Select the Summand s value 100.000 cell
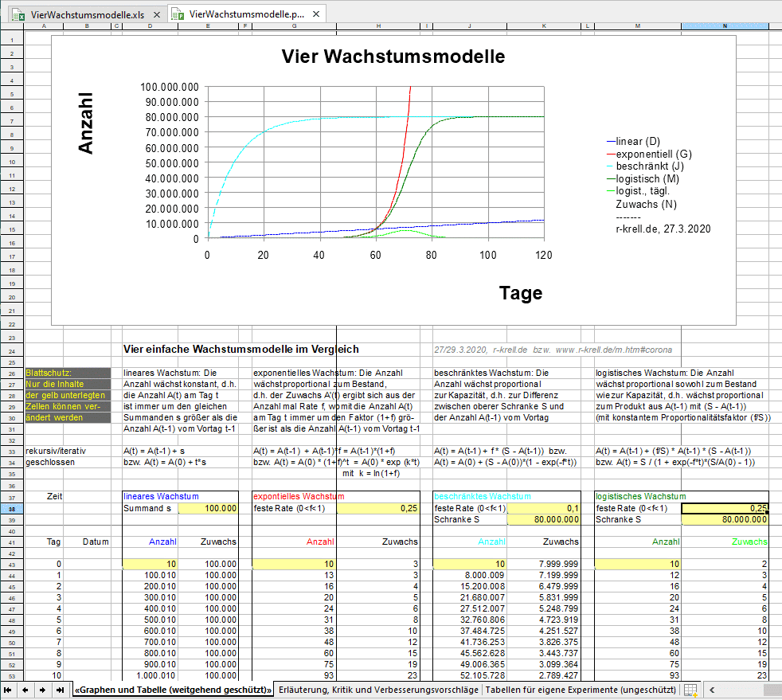The width and height of the screenshot is (782, 700). click(x=208, y=508)
